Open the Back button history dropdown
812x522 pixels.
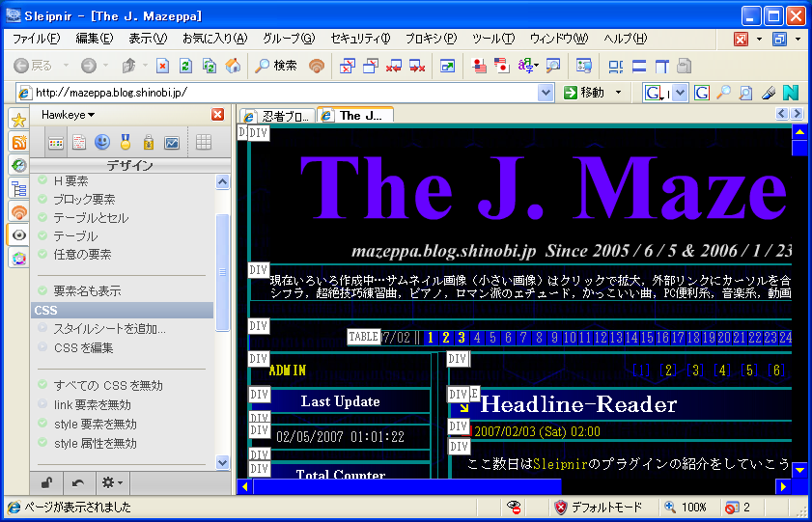66,66
